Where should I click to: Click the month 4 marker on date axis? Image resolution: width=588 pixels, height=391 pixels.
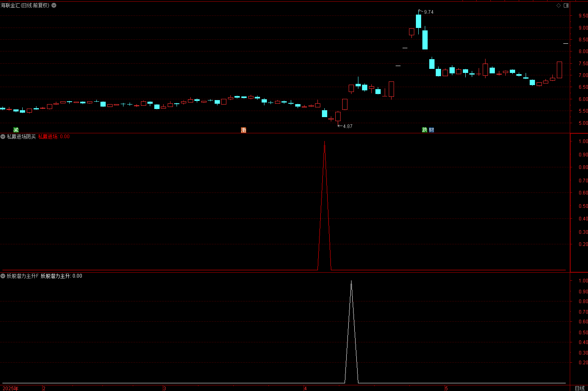tap(305, 388)
